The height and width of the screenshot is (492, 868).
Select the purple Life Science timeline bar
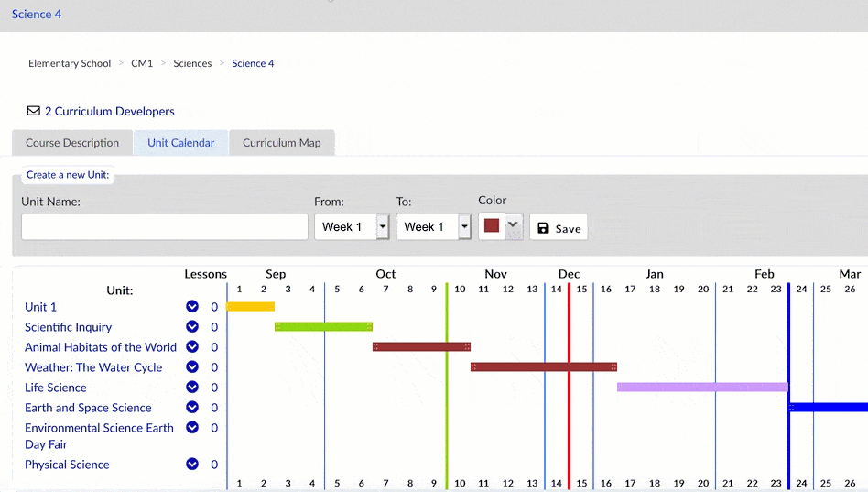click(x=701, y=388)
